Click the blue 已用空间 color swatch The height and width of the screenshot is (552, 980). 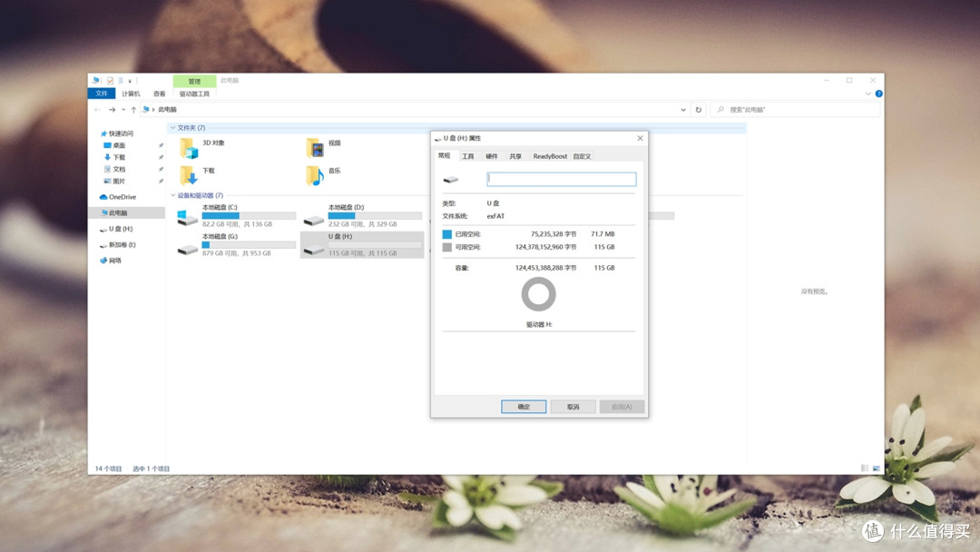tap(446, 234)
